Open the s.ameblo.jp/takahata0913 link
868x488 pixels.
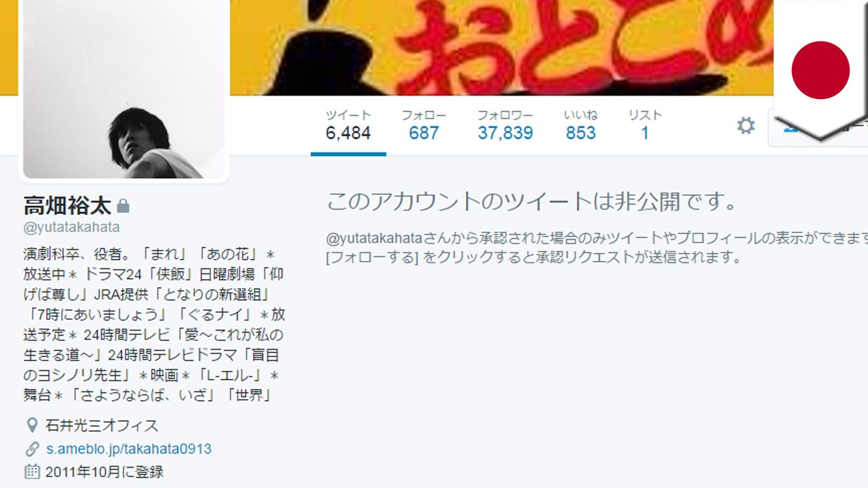coord(129,449)
